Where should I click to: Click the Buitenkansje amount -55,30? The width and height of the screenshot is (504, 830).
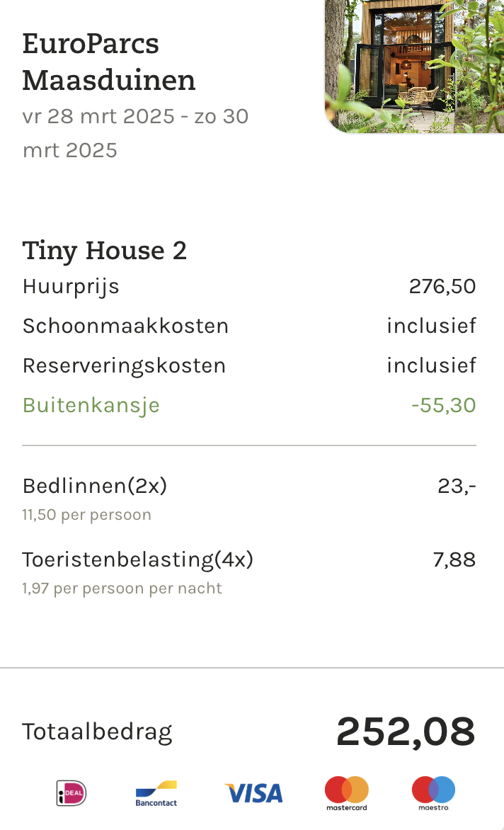444,406
